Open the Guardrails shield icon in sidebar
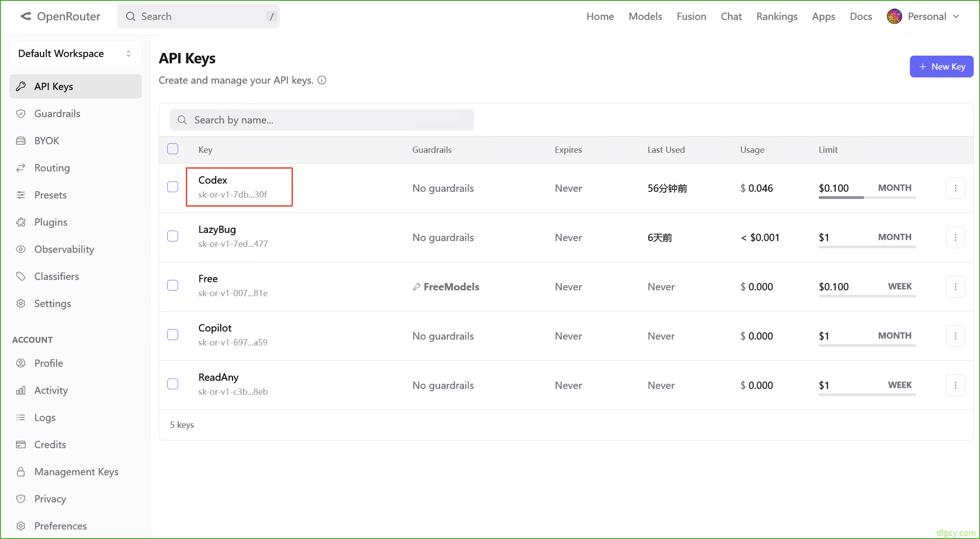The height and width of the screenshot is (539, 980). click(x=21, y=113)
